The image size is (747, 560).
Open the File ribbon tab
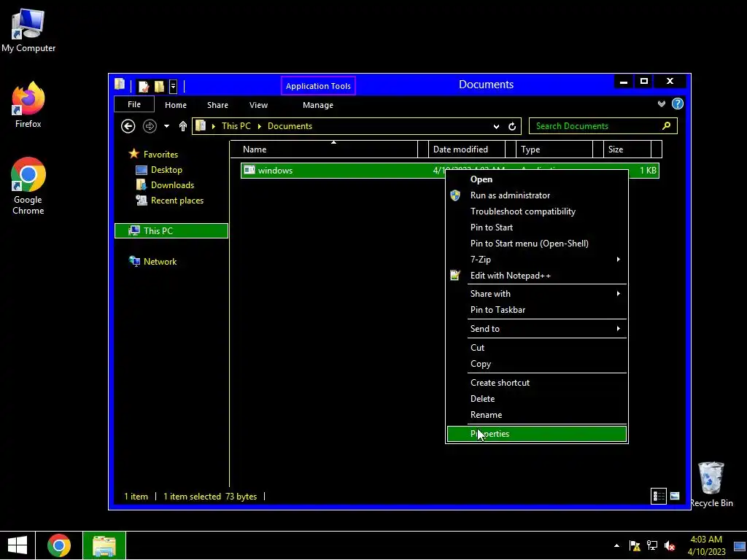coord(134,104)
